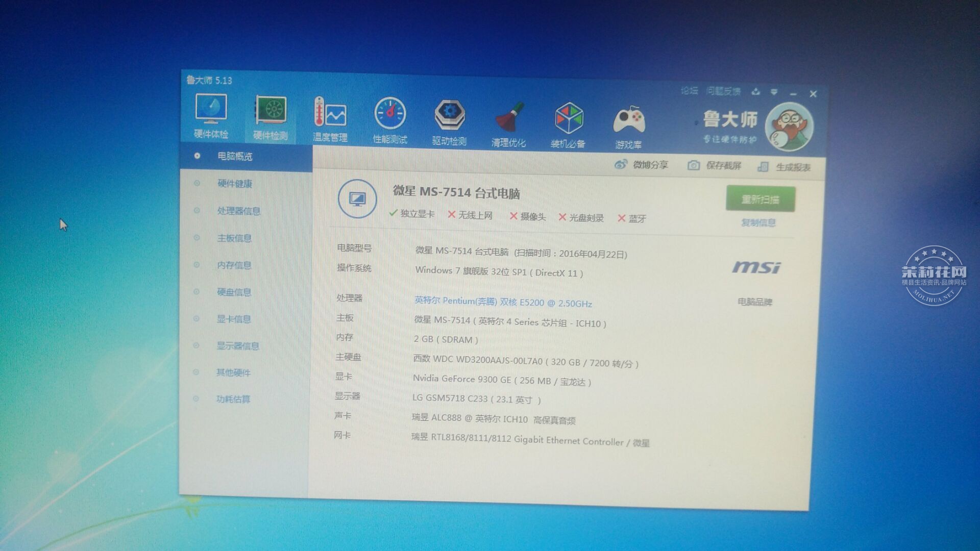Image resolution: width=980 pixels, height=551 pixels.
Task: Open the 论坛 forum link
Action: click(690, 91)
